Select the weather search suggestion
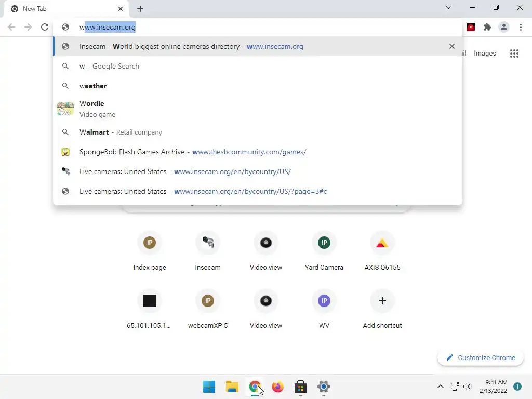Viewport: 532px width, 399px height. 258,86
